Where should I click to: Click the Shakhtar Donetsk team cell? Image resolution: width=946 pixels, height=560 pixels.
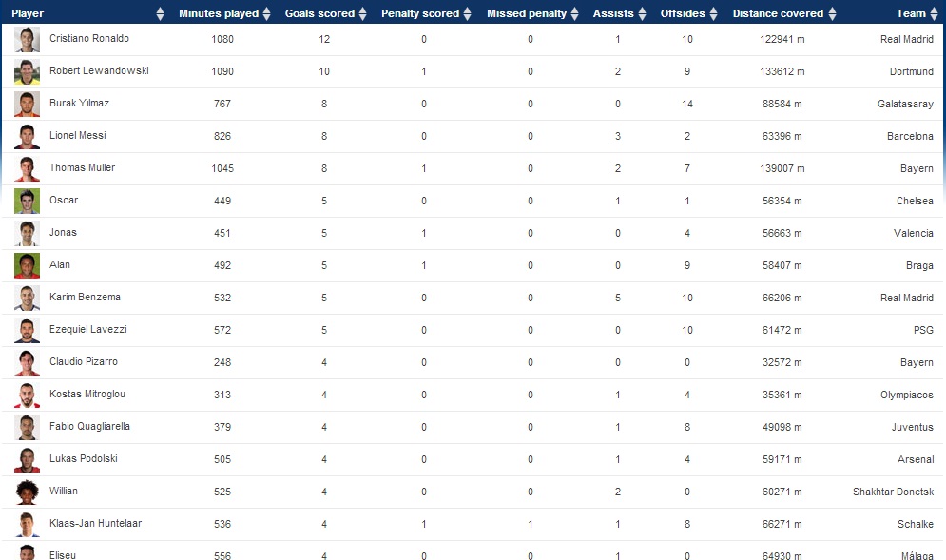coord(894,492)
